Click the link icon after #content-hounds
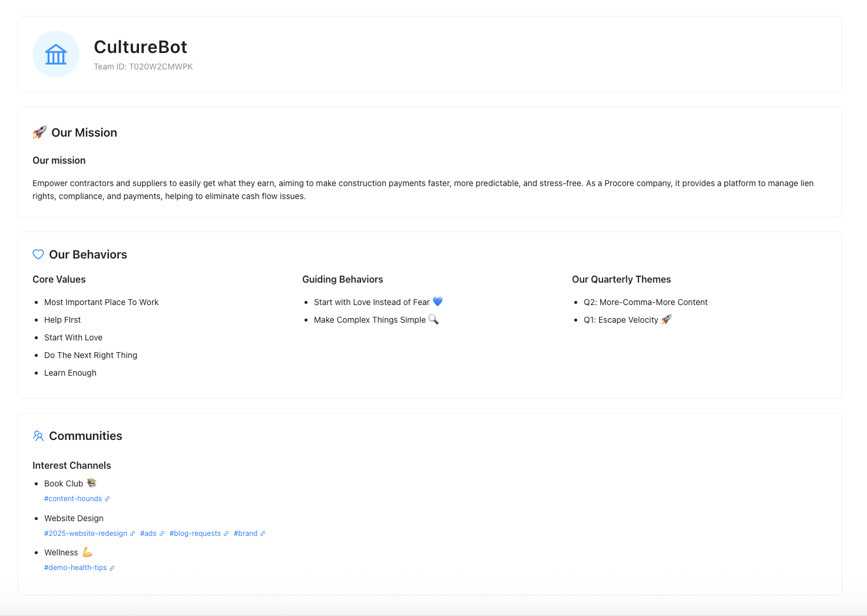This screenshot has width=867, height=616. (107, 498)
